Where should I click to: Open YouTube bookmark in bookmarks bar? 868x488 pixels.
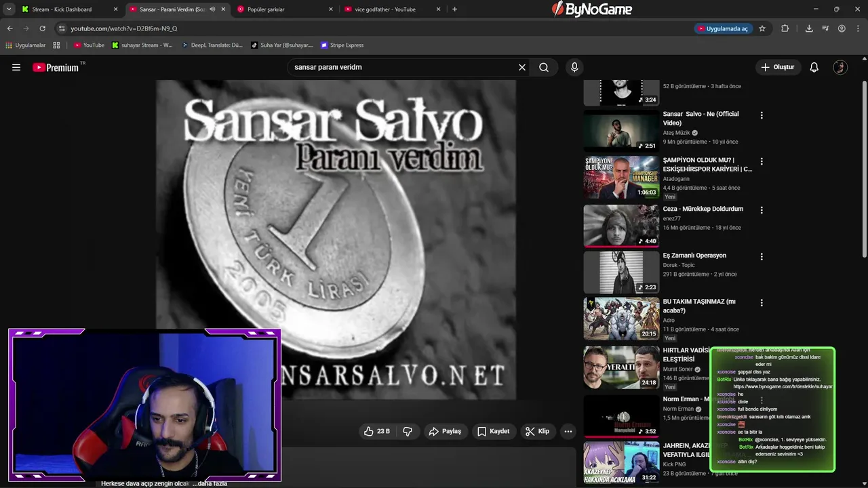pos(89,45)
